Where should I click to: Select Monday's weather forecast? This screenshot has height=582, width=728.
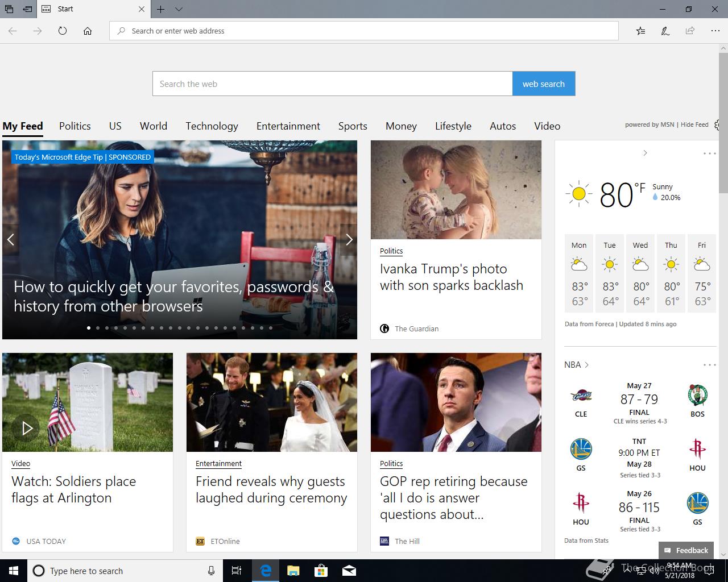579,274
